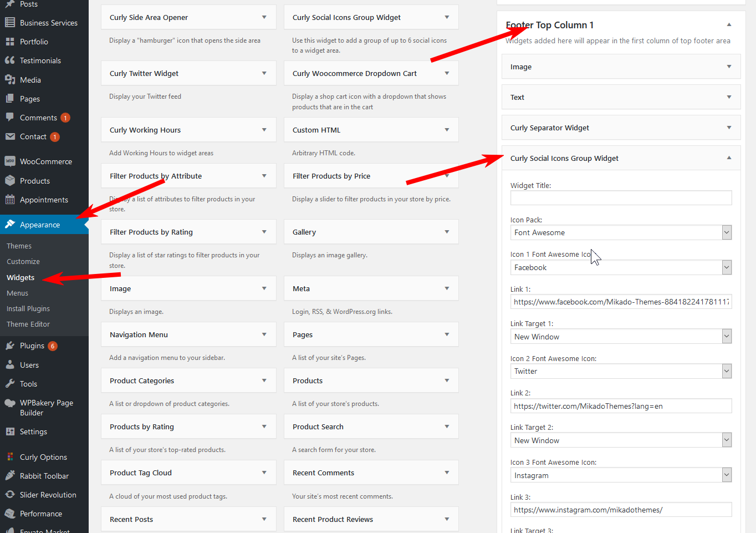Select the Recent Posts widget
The height and width of the screenshot is (533, 756).
[x=188, y=519]
